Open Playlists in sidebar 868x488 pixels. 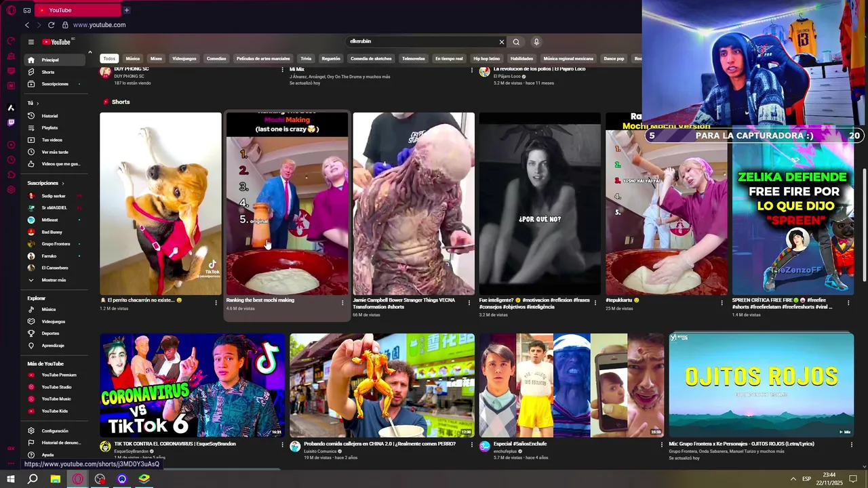54,127
